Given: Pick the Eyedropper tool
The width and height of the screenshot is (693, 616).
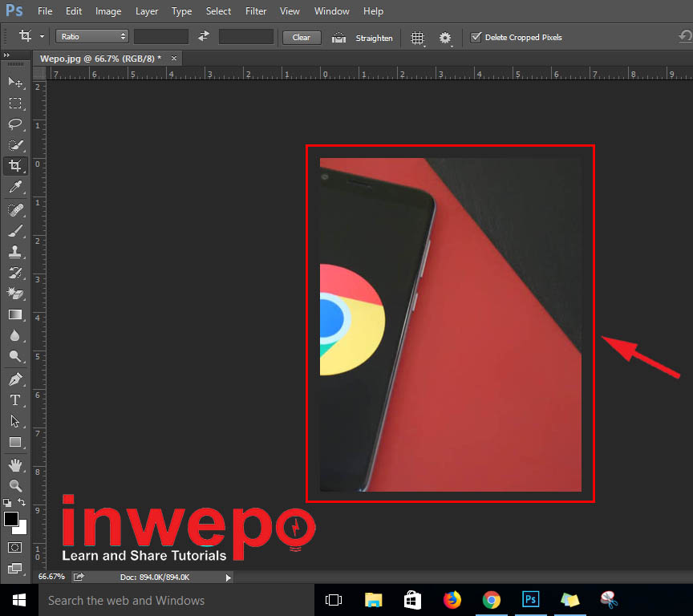Looking at the screenshot, I should click(15, 188).
